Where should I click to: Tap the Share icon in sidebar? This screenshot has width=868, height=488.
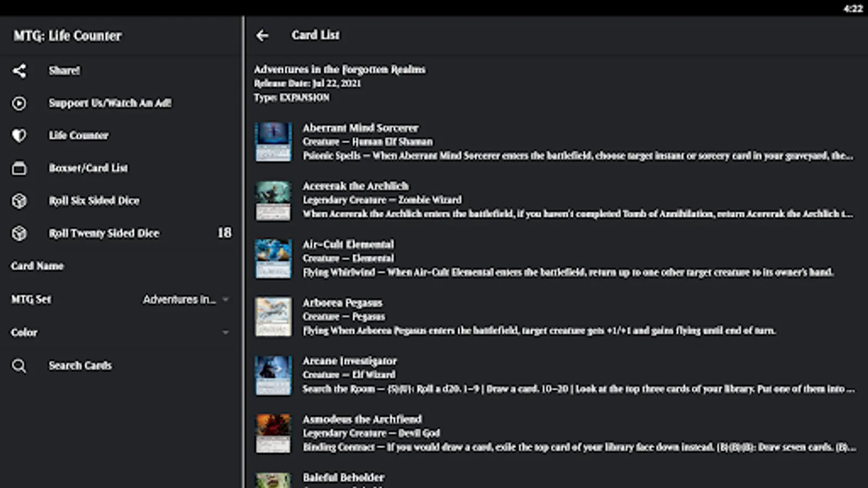[x=19, y=70]
